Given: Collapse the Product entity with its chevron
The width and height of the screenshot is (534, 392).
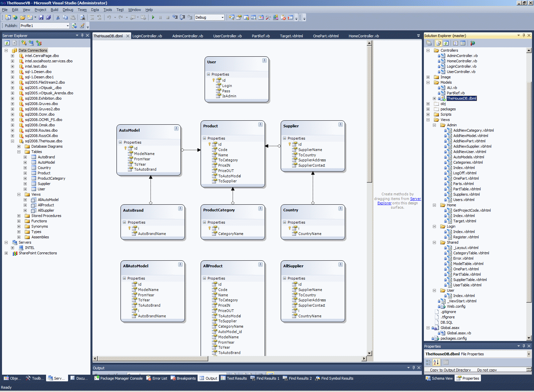Looking at the screenshot, I should tap(260, 124).
